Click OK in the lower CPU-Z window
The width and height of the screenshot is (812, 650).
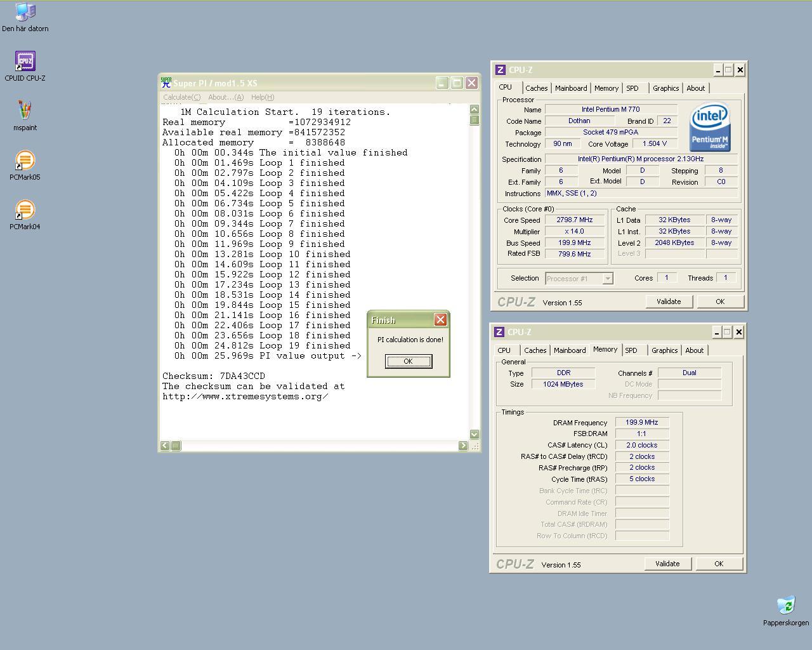(x=719, y=564)
